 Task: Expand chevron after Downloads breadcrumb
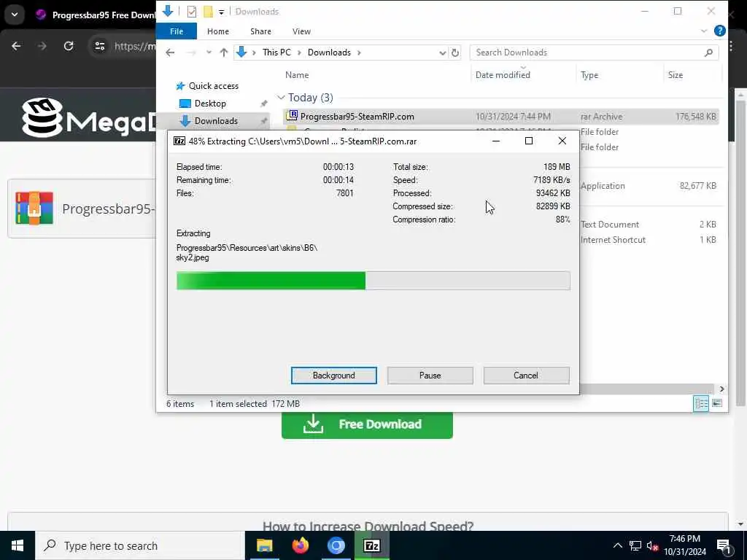click(359, 52)
